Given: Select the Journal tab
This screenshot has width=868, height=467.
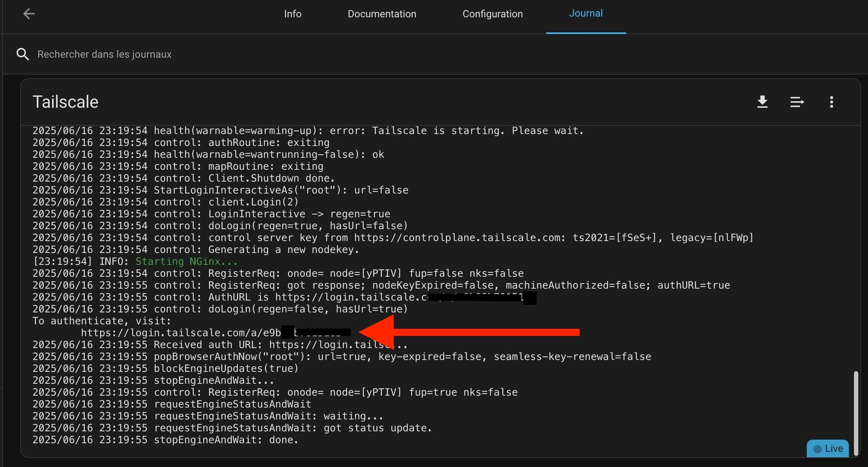Looking at the screenshot, I should point(585,14).
